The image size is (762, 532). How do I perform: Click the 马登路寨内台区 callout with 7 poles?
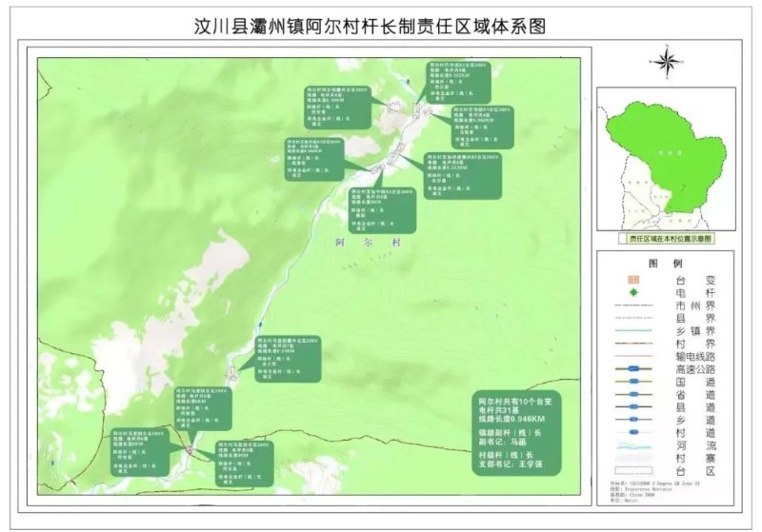click(x=289, y=359)
